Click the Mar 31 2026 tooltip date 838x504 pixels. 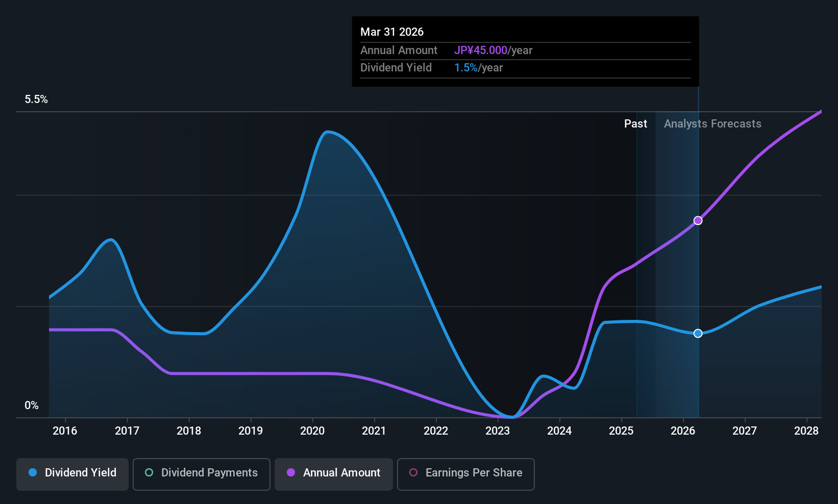[392, 32]
